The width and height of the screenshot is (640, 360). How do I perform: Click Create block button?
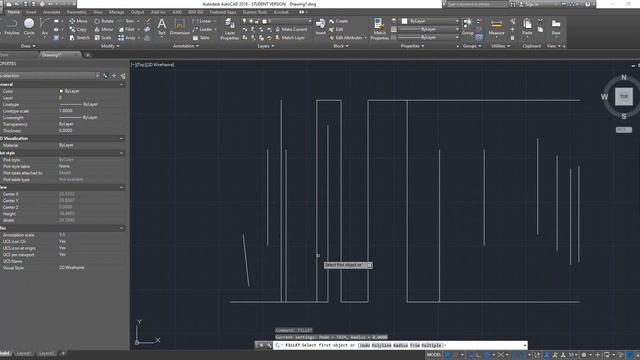(339, 21)
